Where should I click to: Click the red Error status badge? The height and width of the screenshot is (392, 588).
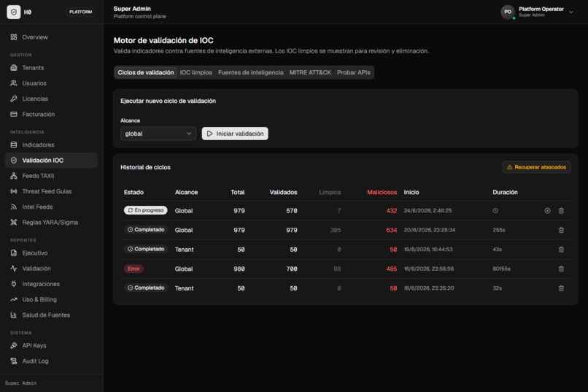coord(134,269)
